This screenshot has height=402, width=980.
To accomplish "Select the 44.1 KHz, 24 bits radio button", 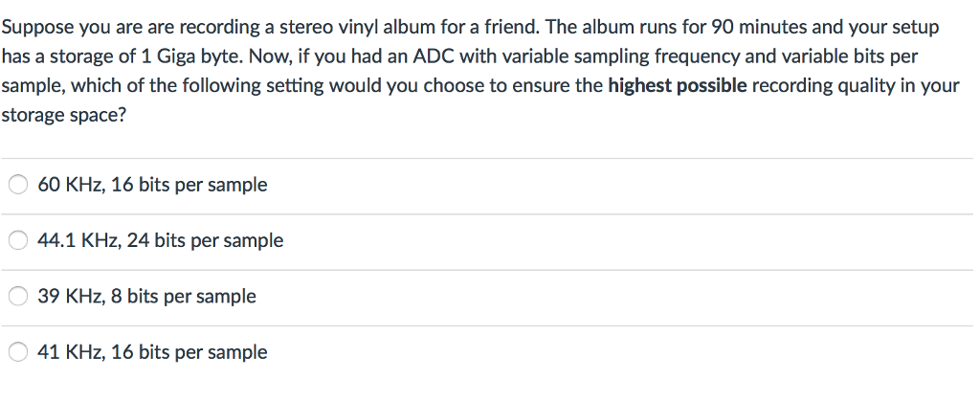I will (x=17, y=240).
